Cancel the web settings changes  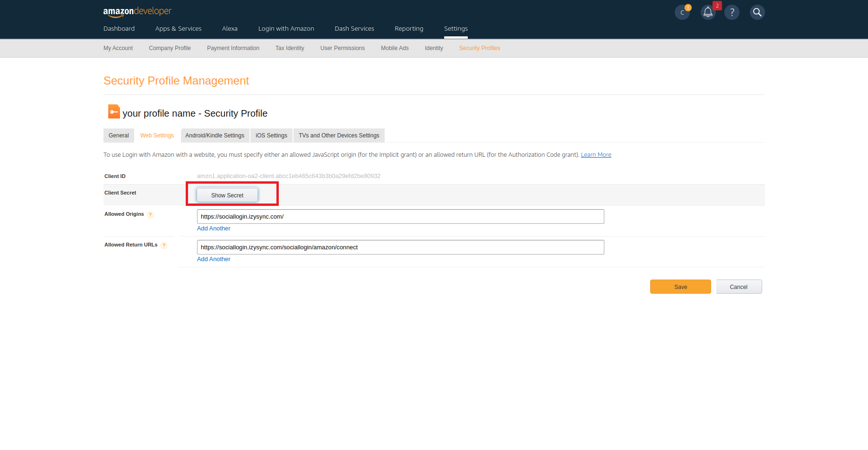coord(739,287)
